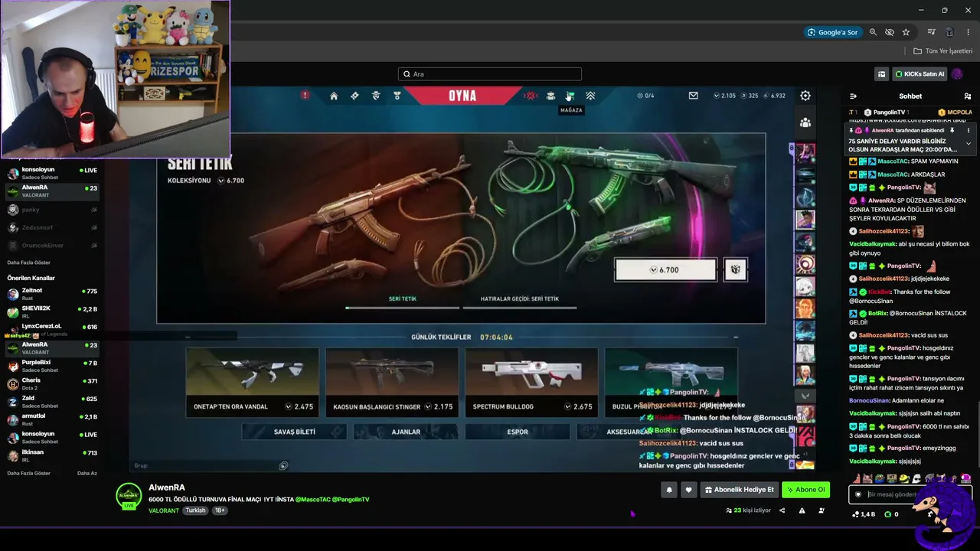
Task: Click the Valorant settings gear
Action: [805, 96]
